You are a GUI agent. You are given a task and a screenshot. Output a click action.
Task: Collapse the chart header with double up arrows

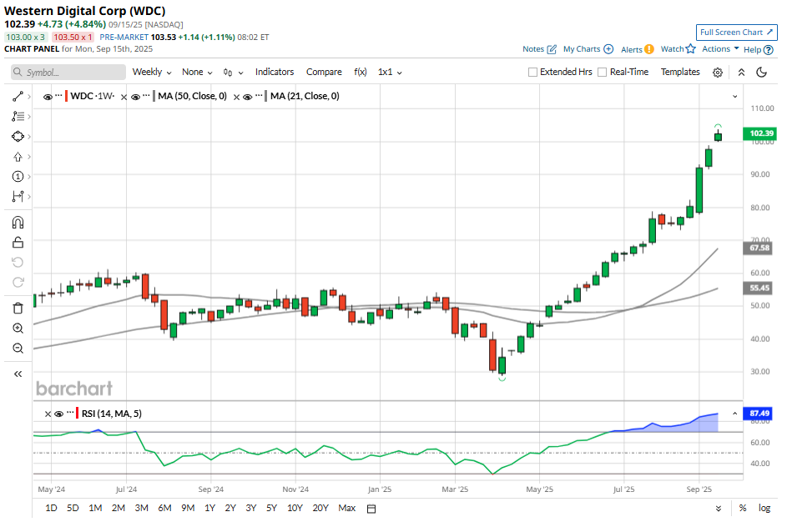coord(741,73)
